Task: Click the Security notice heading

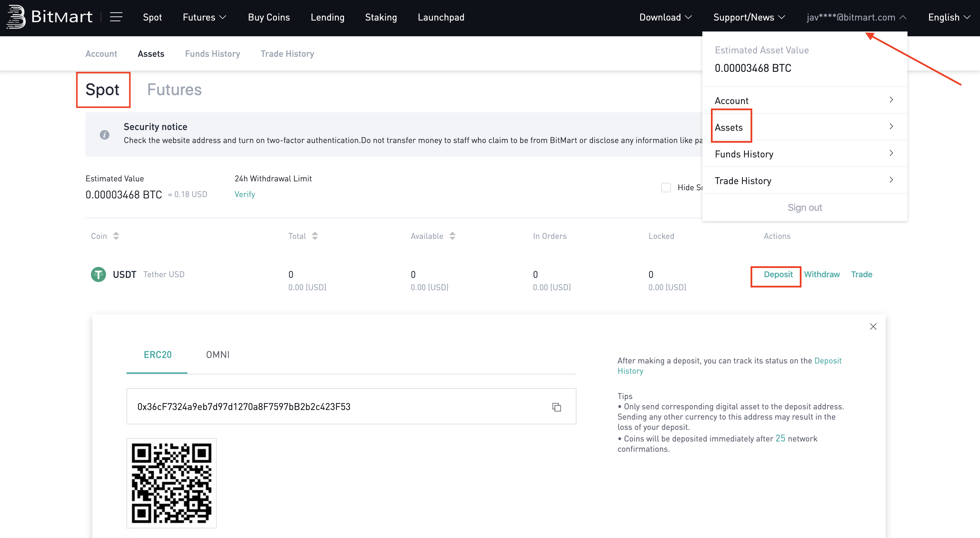Action: [155, 126]
